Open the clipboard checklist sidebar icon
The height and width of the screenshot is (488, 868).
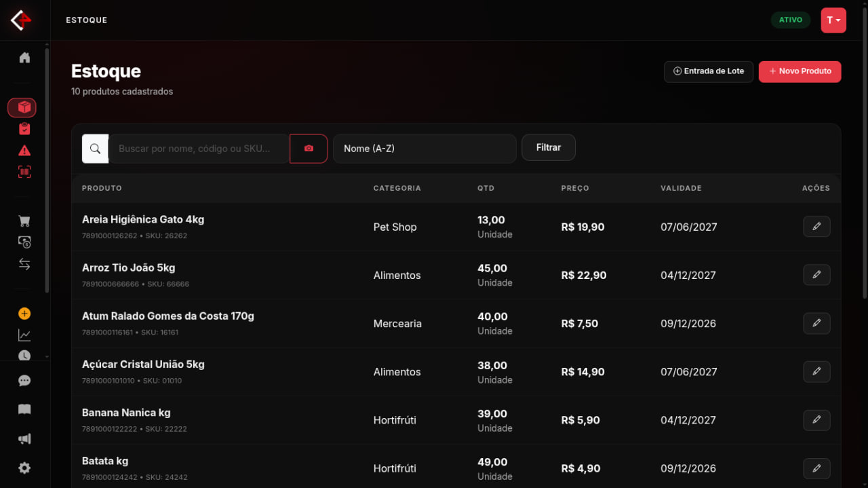[24, 129]
